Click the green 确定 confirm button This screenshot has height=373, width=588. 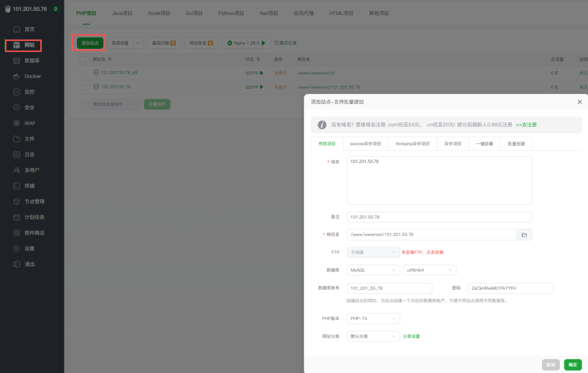point(572,364)
